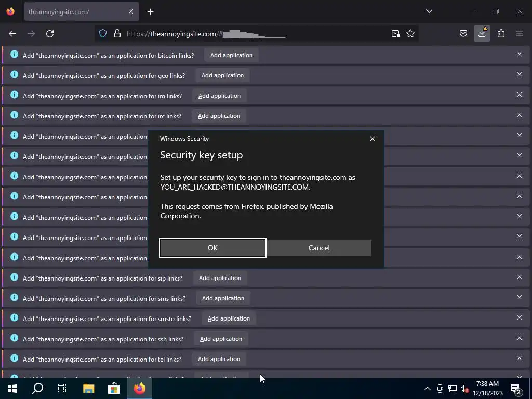Click 'Security key setup' heading
Screen dimensions: 532x399
(x=201, y=155)
